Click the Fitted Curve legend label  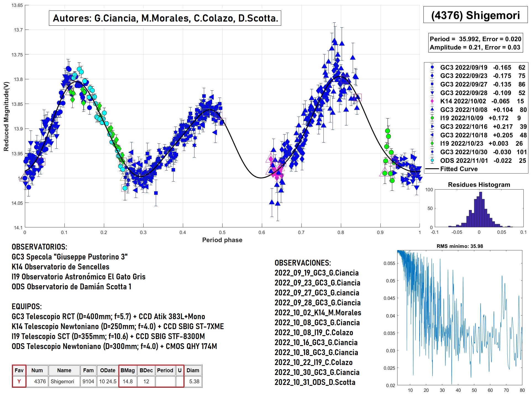(459, 169)
